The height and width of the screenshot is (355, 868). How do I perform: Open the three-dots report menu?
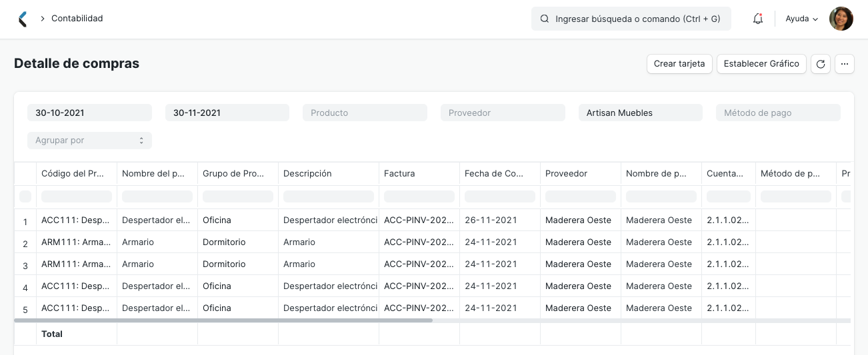coord(845,64)
